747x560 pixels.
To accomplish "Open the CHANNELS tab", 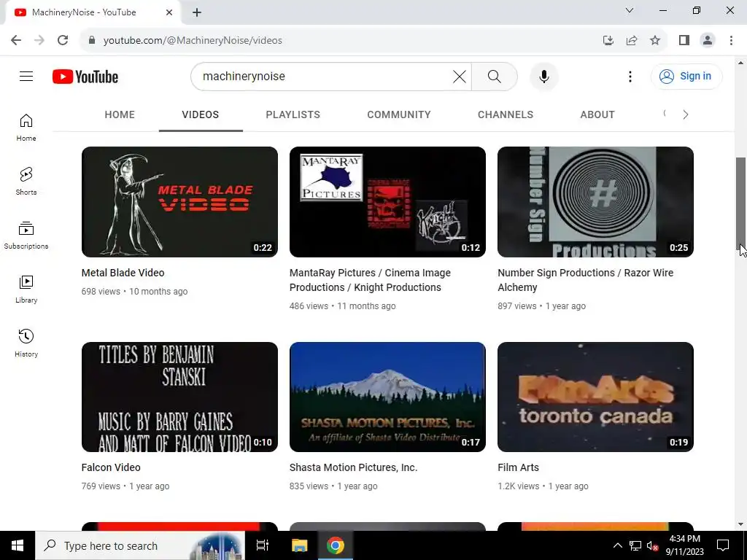I will (506, 114).
